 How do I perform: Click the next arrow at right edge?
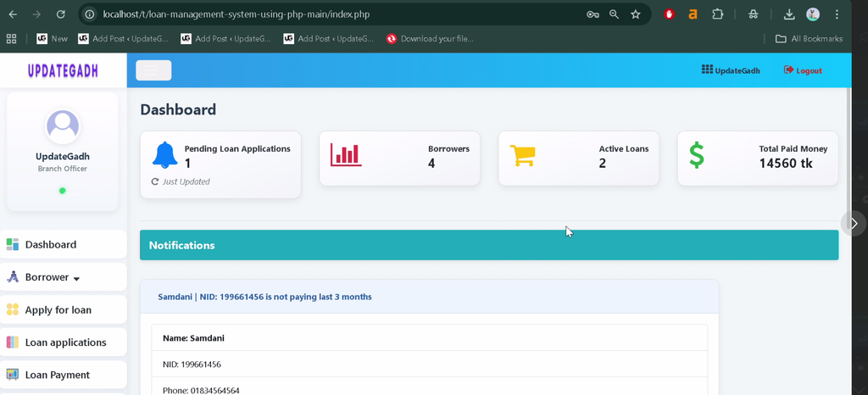[854, 224]
